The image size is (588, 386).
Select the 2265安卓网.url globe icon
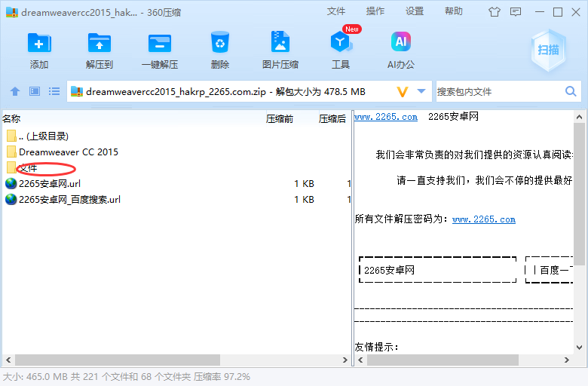pyautogui.click(x=11, y=183)
